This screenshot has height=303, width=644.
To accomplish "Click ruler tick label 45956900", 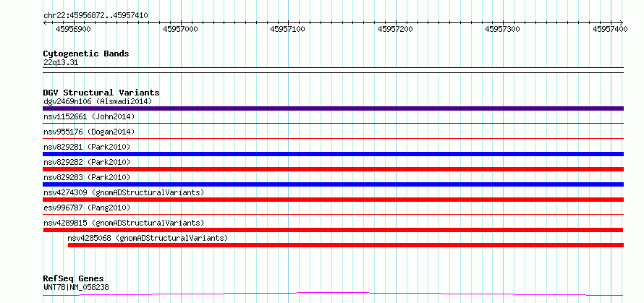I will click(74, 29).
